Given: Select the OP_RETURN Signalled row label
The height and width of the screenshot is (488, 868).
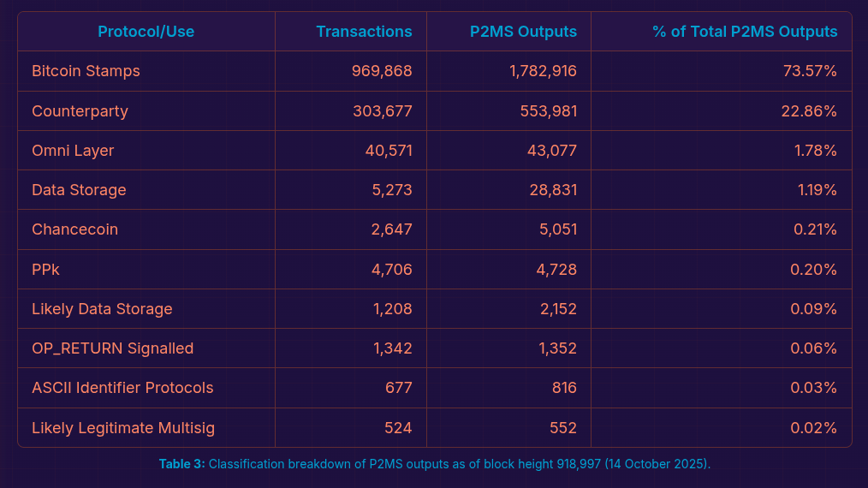Looking at the screenshot, I should point(112,348).
